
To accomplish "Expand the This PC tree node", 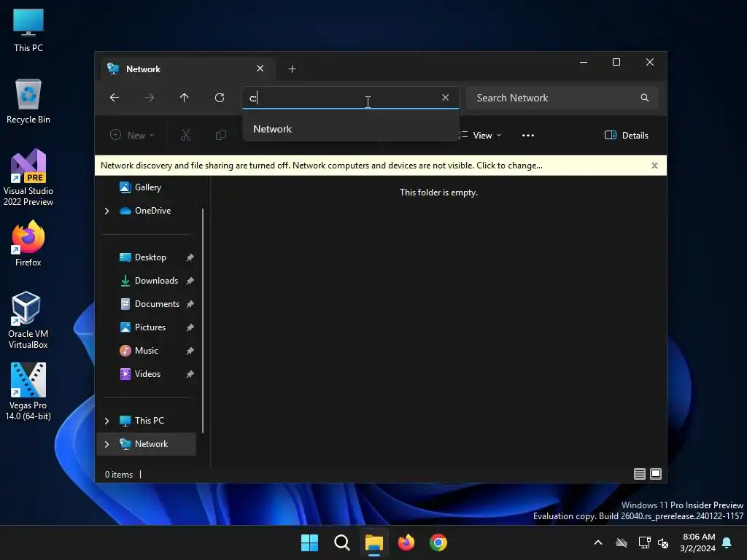I will pos(107,421).
